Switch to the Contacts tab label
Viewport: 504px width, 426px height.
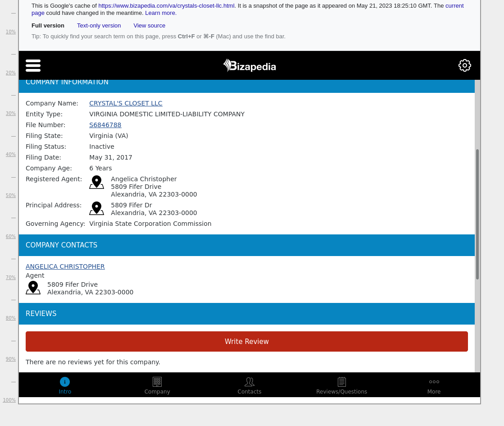tap(250, 392)
